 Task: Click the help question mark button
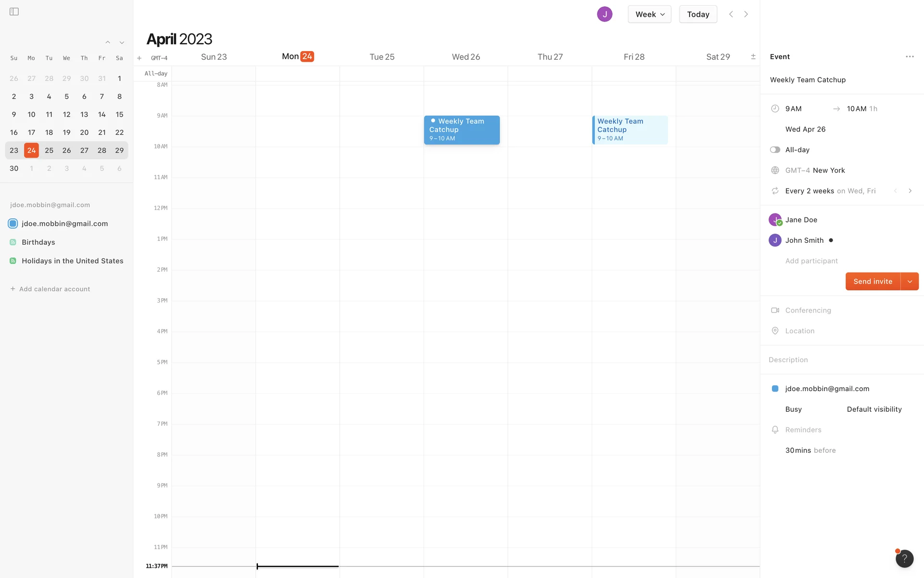(904, 558)
